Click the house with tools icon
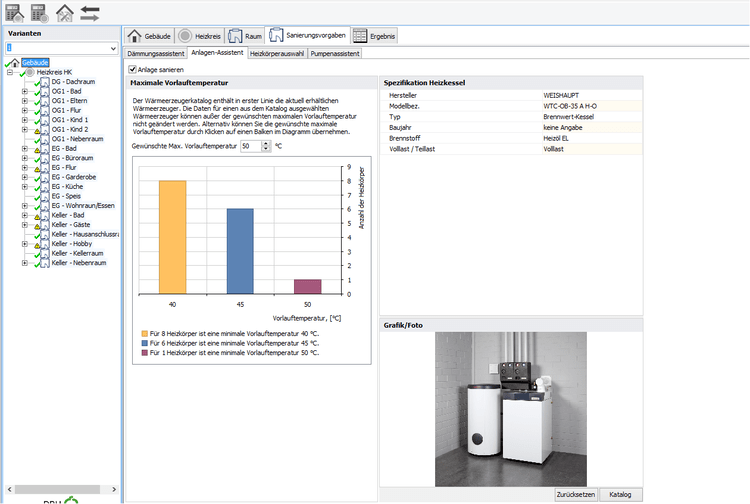This screenshot has height=504, width=750. point(65,12)
